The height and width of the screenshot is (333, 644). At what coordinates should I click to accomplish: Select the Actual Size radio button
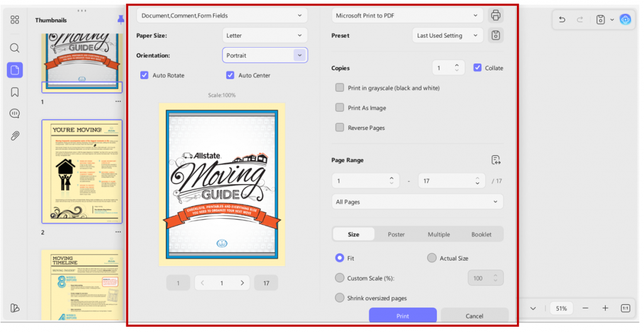coord(431,258)
